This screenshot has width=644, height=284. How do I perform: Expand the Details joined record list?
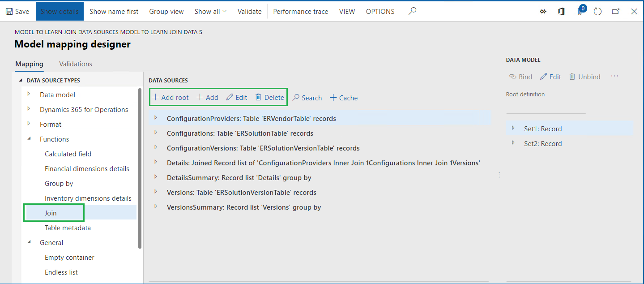(156, 162)
